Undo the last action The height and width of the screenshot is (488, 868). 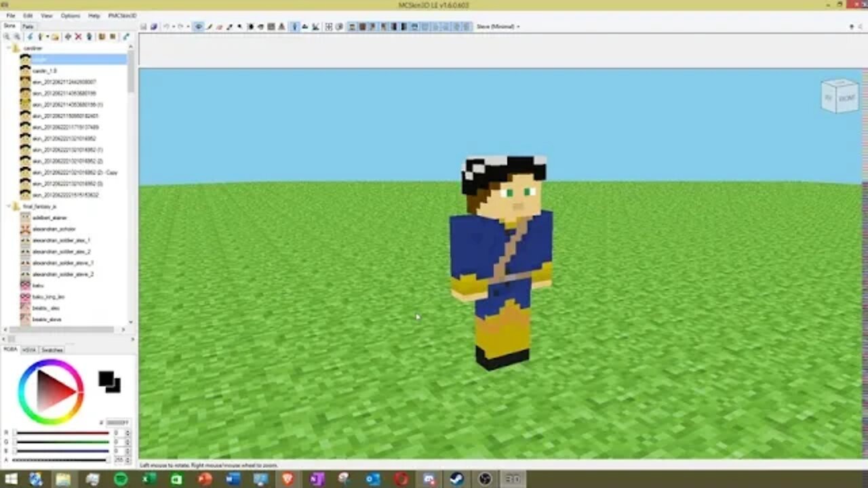166,26
